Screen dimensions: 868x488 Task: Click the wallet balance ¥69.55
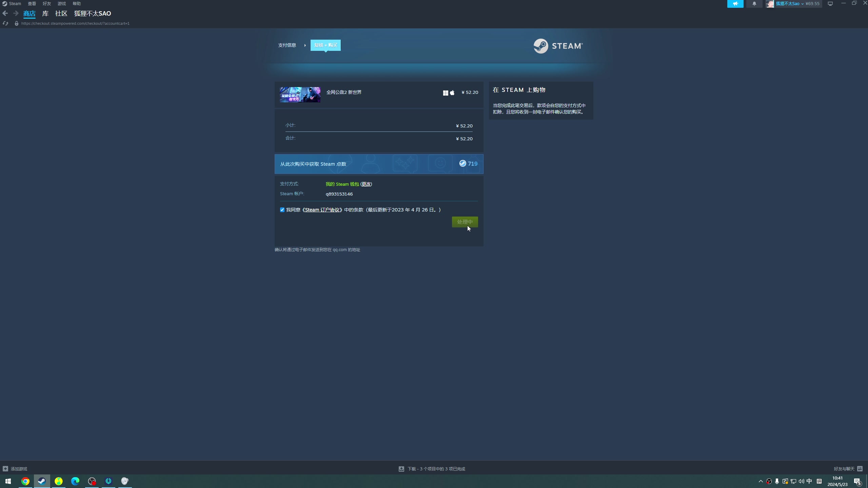point(812,4)
